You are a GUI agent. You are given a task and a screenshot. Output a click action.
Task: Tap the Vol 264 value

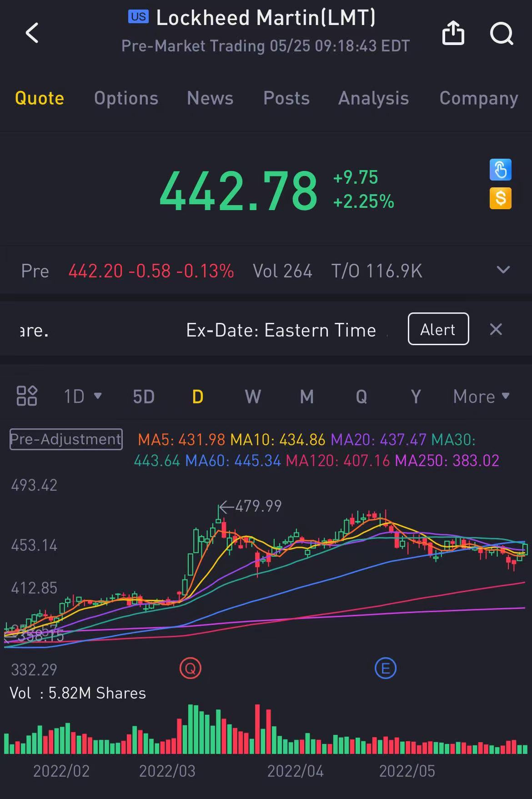[x=282, y=271]
